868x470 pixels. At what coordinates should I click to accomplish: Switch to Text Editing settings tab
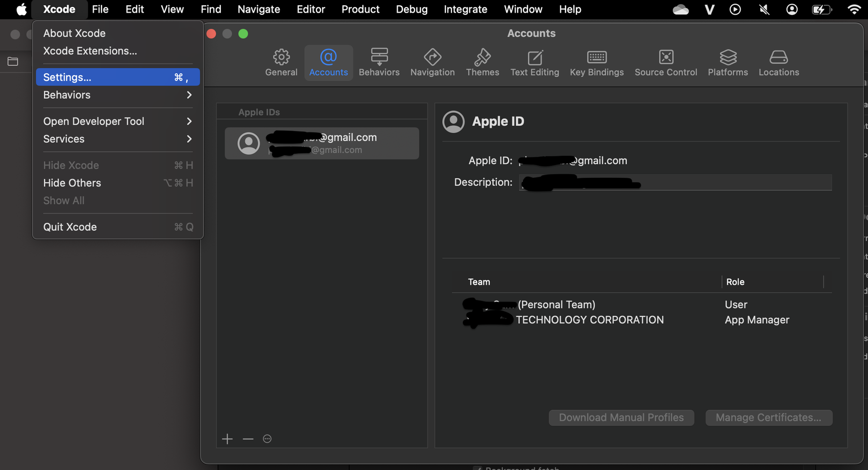click(x=534, y=63)
